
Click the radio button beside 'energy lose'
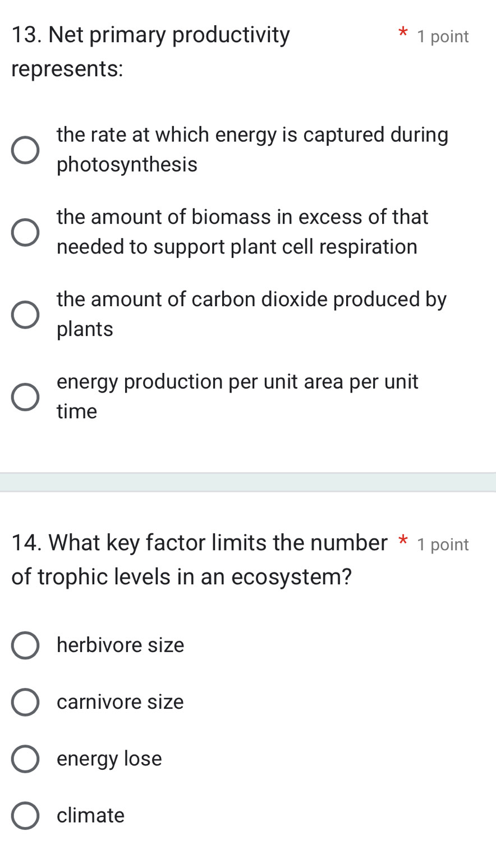coord(25,758)
